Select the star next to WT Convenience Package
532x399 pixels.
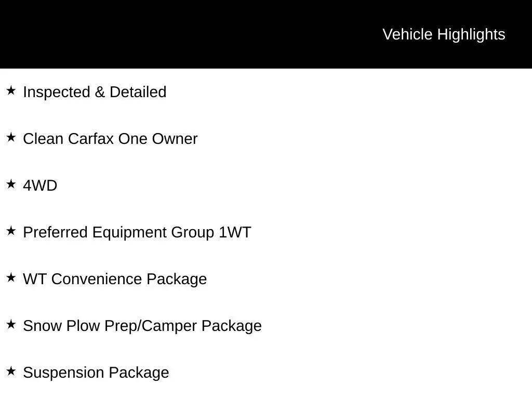[11, 278]
